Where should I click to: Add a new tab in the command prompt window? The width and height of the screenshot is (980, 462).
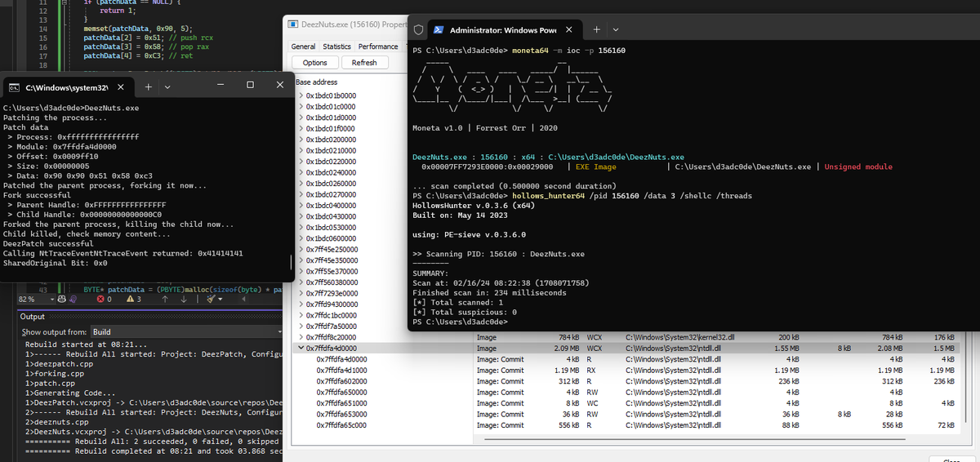click(148, 87)
